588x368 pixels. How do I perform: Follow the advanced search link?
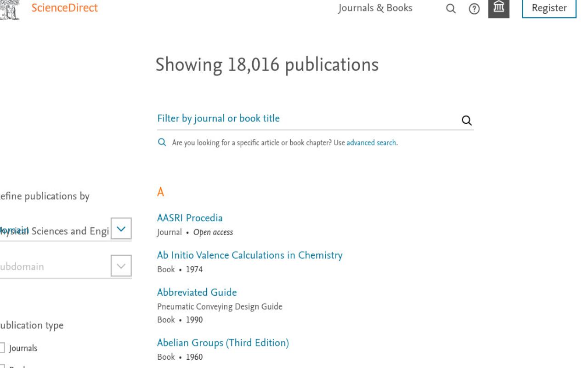point(371,143)
